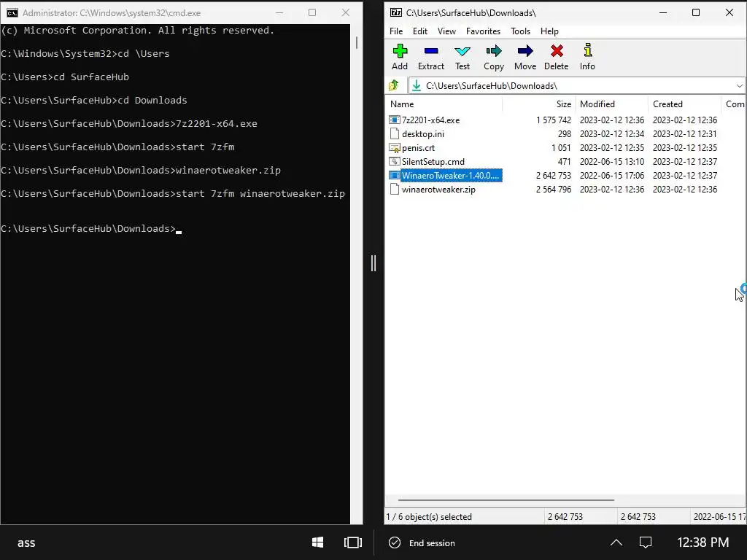Screen dimensions: 747x560
Task: Click the created date 2023-02-12 12:31
Action: [684, 134]
